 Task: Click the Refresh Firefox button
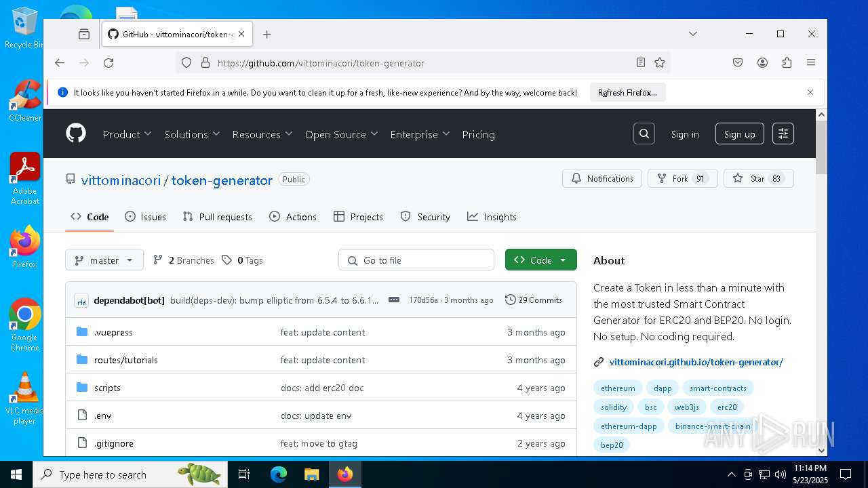pyautogui.click(x=627, y=92)
